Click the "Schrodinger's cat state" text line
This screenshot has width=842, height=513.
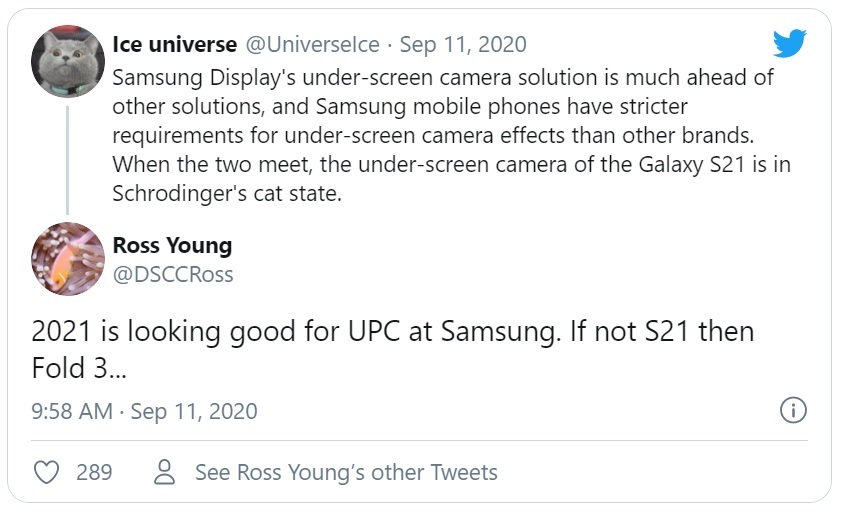[228, 194]
